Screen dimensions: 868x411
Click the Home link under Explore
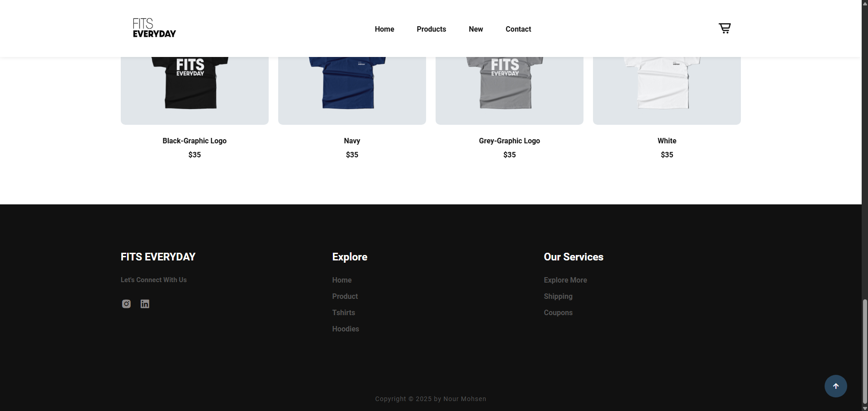(342, 280)
